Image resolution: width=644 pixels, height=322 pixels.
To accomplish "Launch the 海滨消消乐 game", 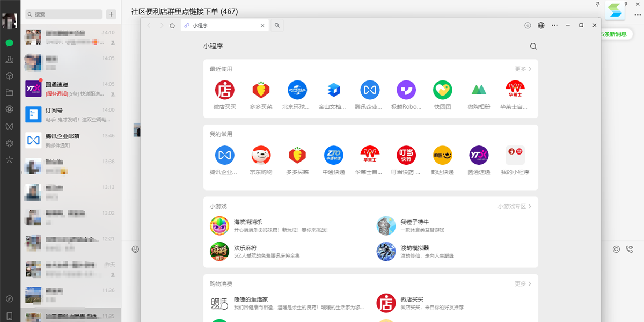I will coord(219,225).
